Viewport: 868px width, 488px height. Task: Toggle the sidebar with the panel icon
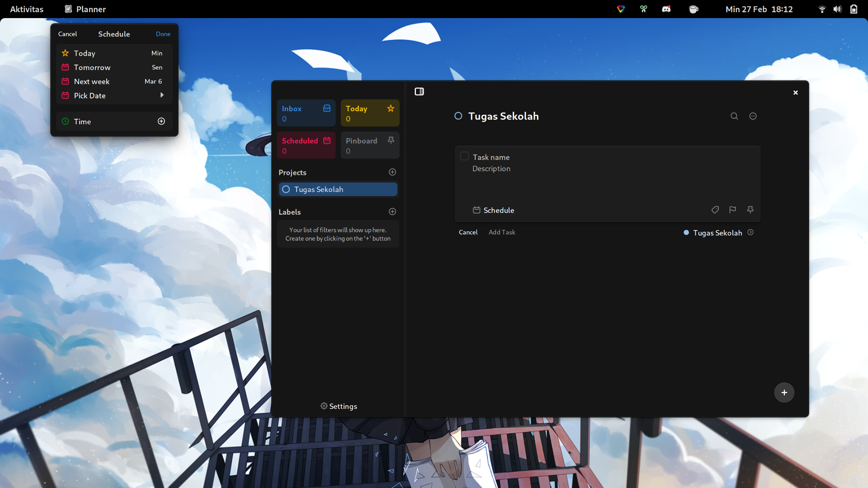(x=419, y=91)
